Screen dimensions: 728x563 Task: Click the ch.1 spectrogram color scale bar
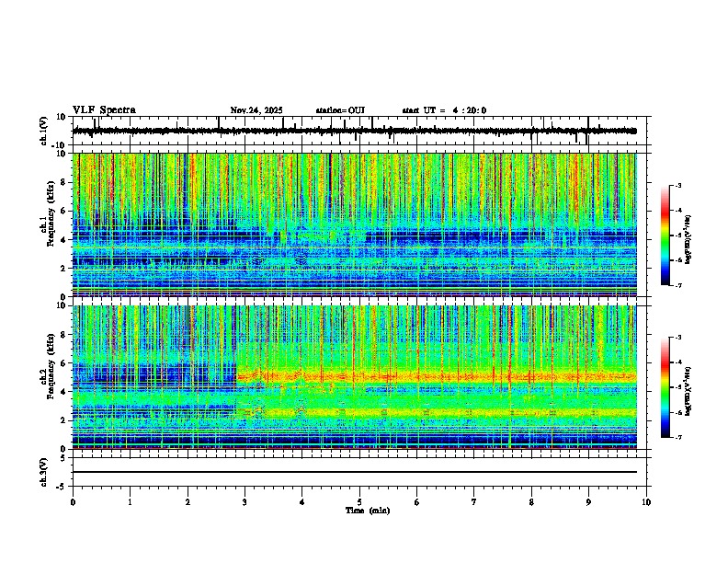(665, 236)
